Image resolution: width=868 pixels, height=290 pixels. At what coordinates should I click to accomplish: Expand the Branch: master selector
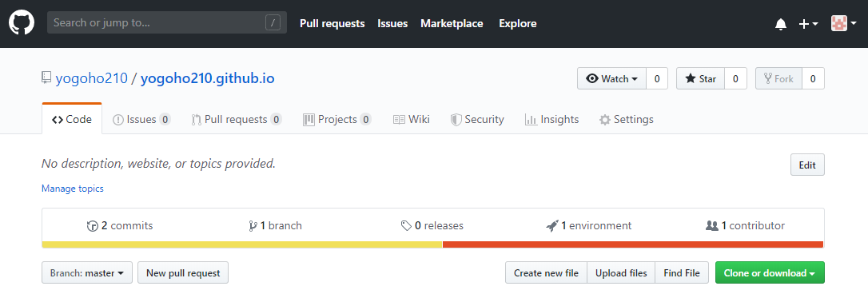point(87,273)
